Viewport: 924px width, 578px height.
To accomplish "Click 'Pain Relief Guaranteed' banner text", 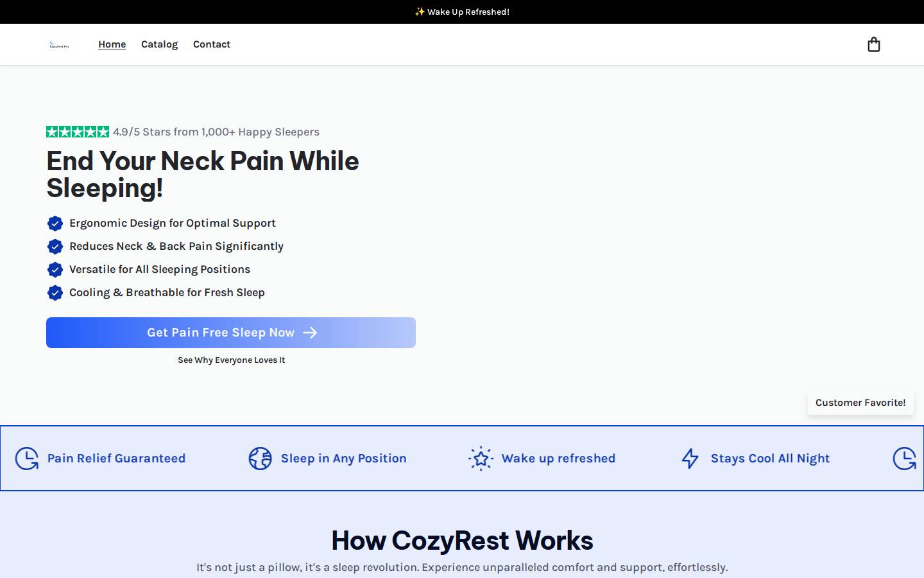I will (116, 459).
